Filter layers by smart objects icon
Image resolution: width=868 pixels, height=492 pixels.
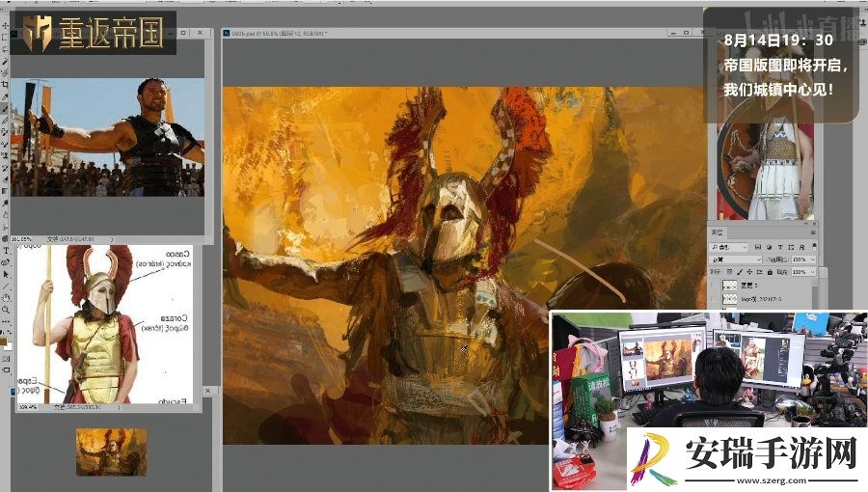coord(802,247)
